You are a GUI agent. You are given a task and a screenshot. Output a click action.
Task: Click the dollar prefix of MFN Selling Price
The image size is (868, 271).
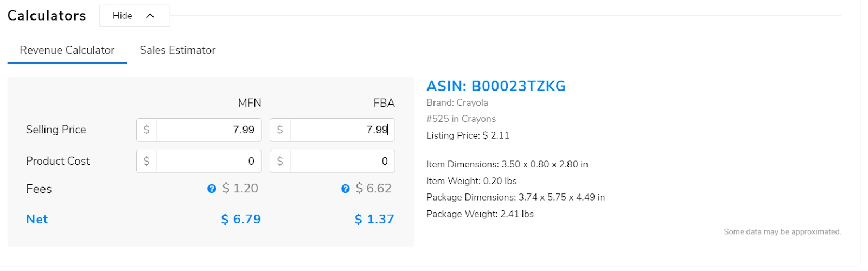tap(146, 130)
